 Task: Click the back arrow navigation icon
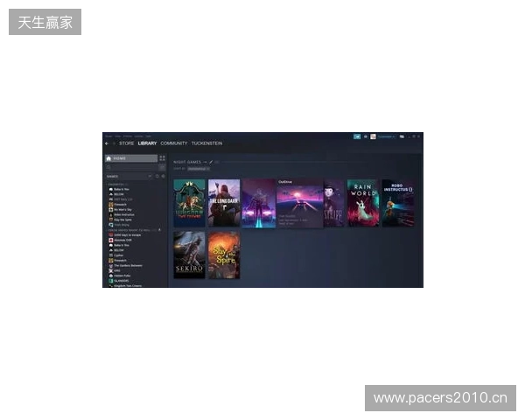pyautogui.click(x=106, y=143)
